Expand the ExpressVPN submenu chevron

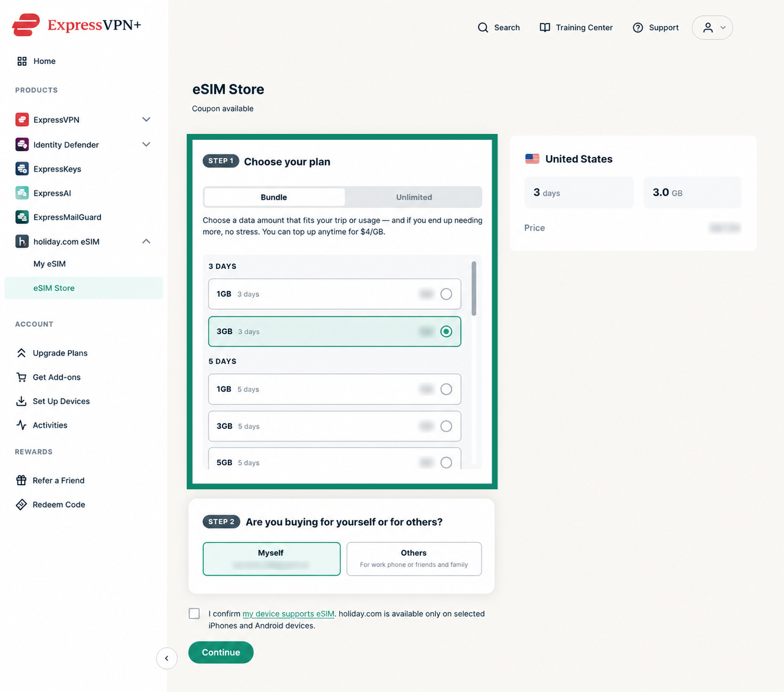(x=146, y=119)
